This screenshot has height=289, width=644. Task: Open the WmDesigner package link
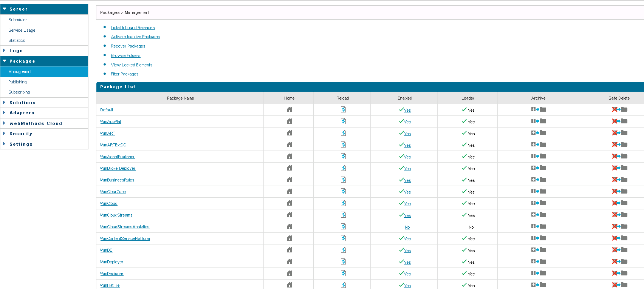[111, 274]
